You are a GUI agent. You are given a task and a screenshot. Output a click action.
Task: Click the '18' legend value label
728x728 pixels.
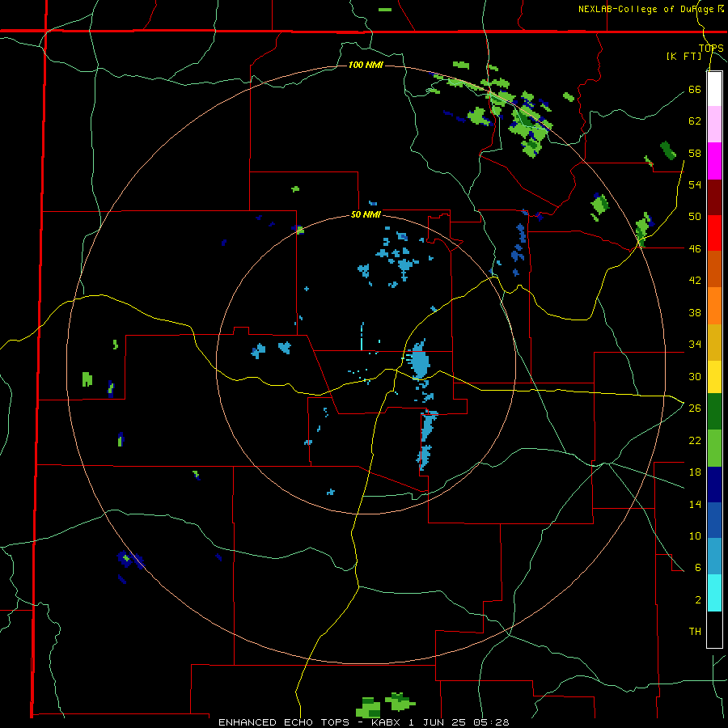695,472
